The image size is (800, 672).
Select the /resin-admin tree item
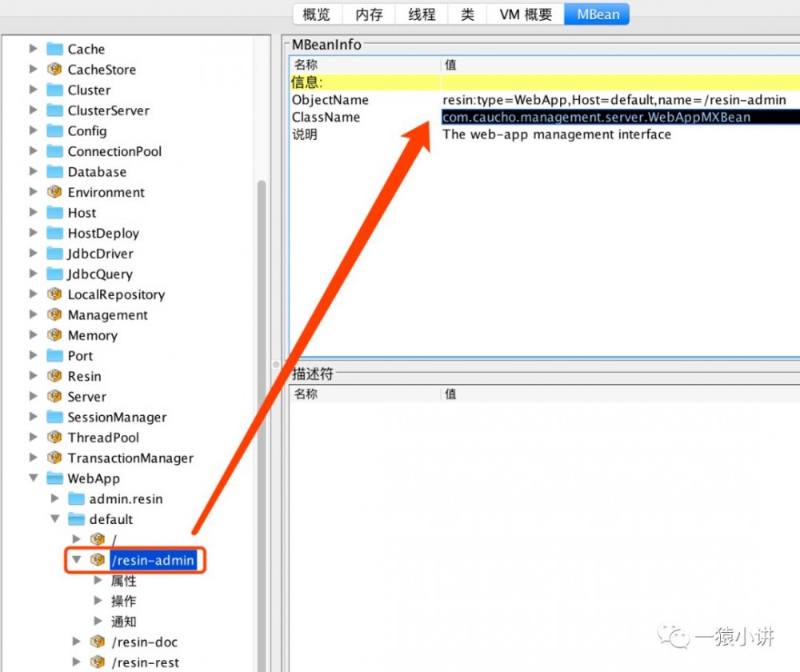[153, 560]
